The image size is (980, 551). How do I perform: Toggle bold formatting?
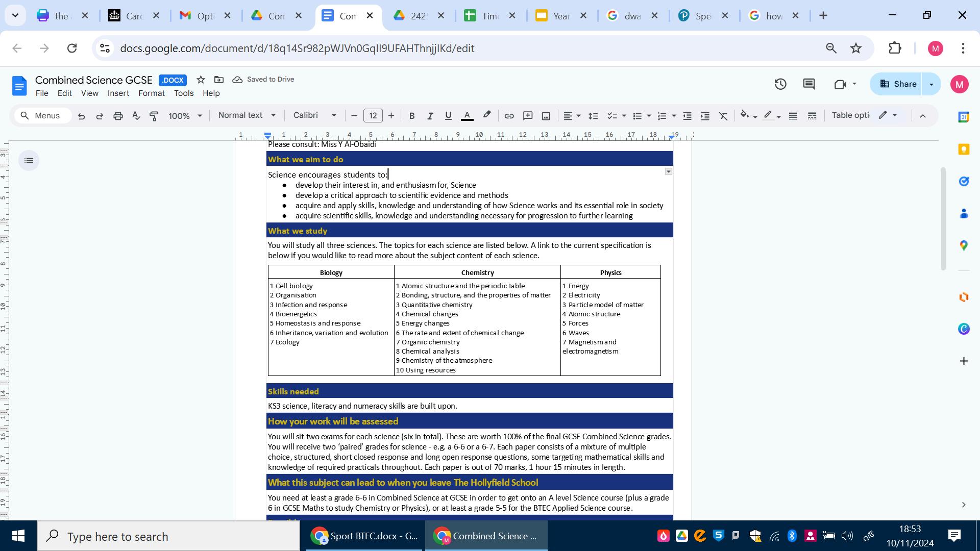coord(411,116)
